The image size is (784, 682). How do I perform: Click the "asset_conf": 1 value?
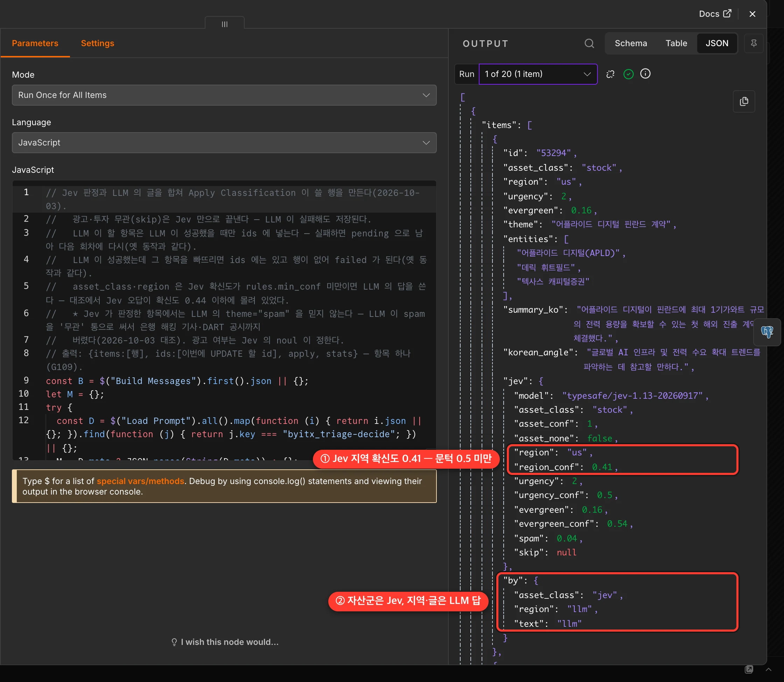(589, 424)
